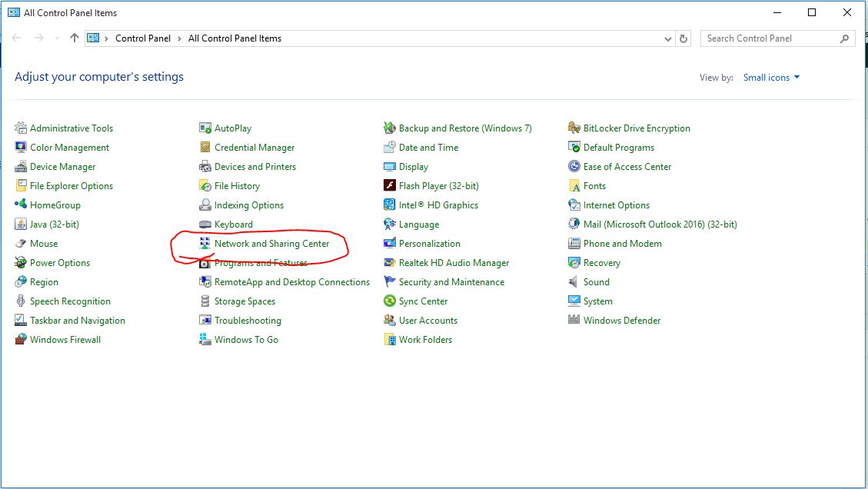Open the System link
Viewport: 868px width, 489px height.
point(598,301)
